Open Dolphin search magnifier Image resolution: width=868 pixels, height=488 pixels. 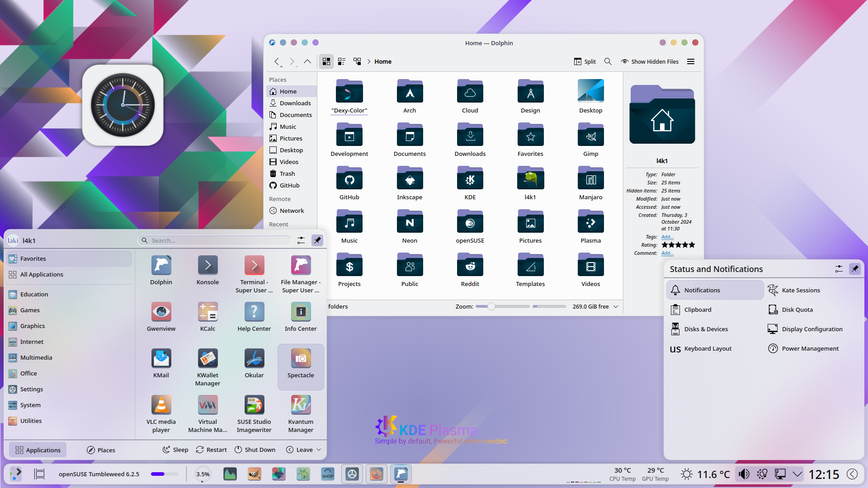[x=608, y=61]
